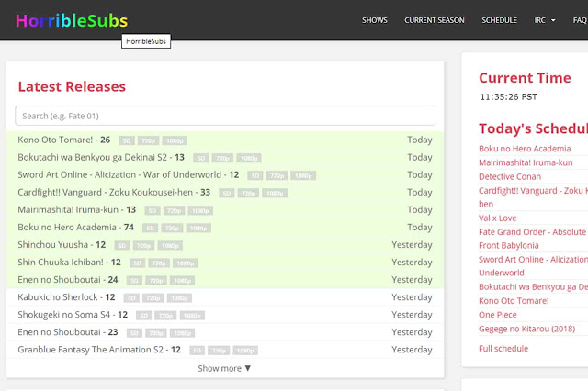Open the FAQ nav item

point(580,20)
